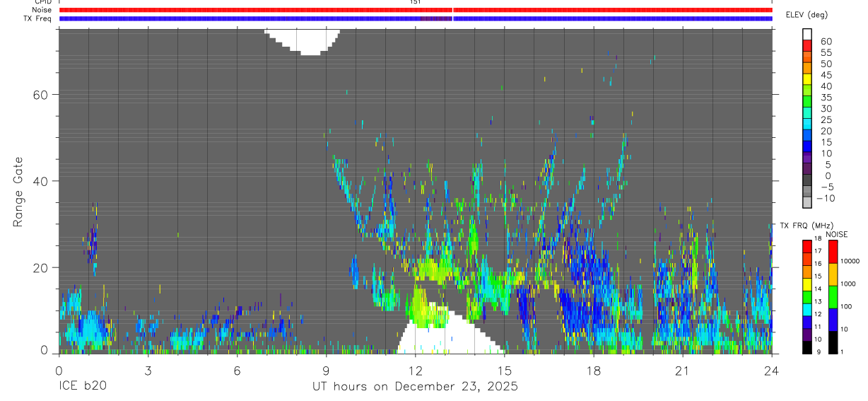Image resolution: width=868 pixels, height=401 pixels.
Task: Click the '35' value on the ELEV scale
Action: pyautogui.click(x=826, y=98)
